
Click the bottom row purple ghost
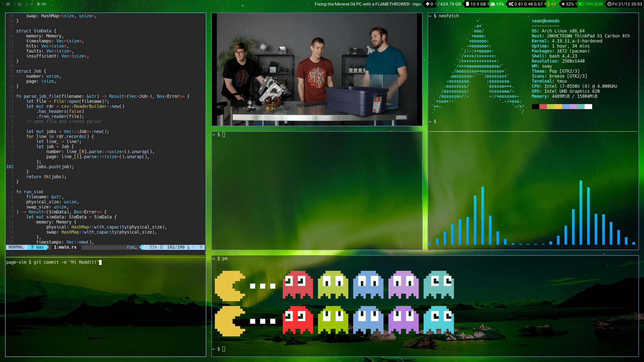[403, 320]
